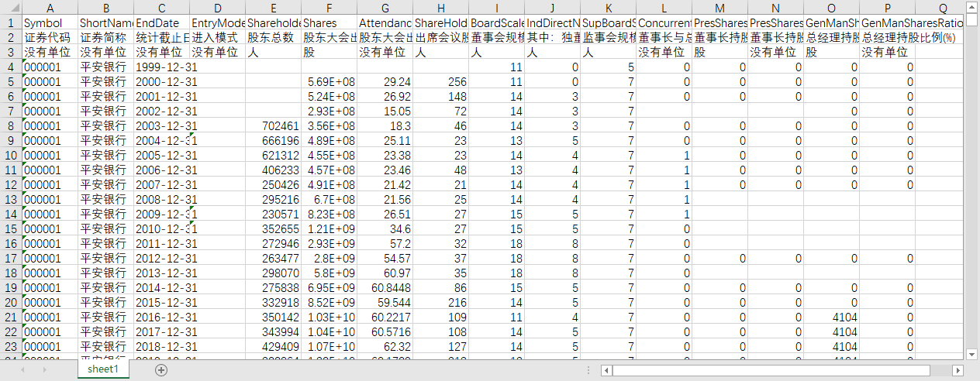This screenshot has height=381, width=980.
Task: Select row 8 header
Action: pos(11,126)
